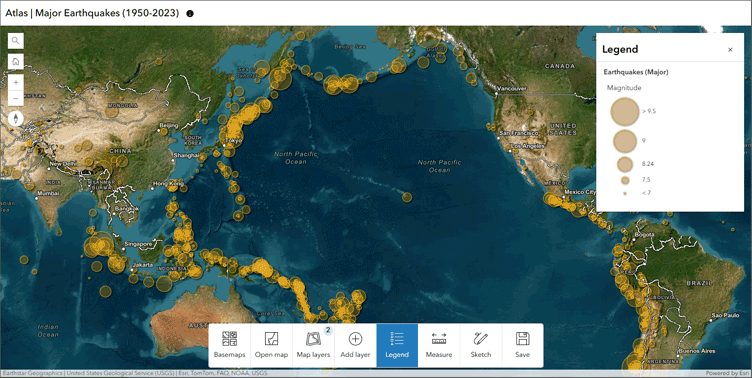Click the Jakarta city label on the map
The width and height of the screenshot is (752, 378).
(143, 265)
